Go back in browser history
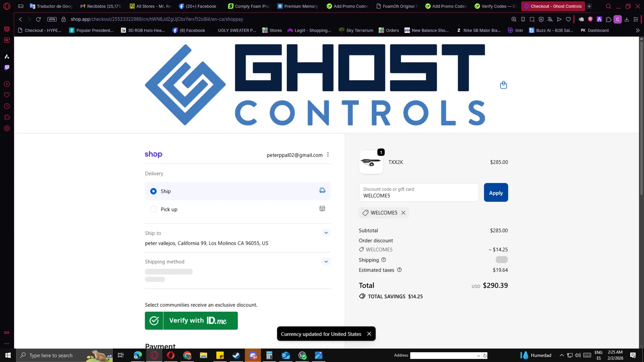 20,19
